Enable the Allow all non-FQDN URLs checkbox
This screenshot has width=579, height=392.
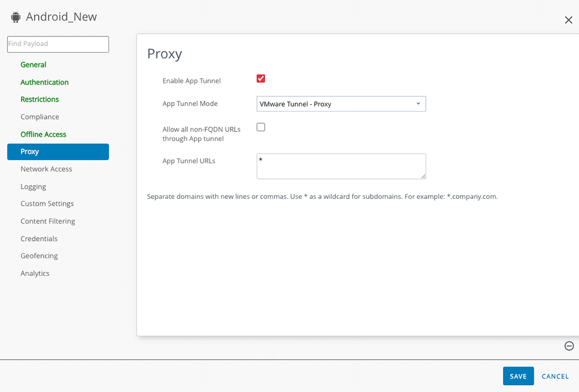(x=261, y=127)
